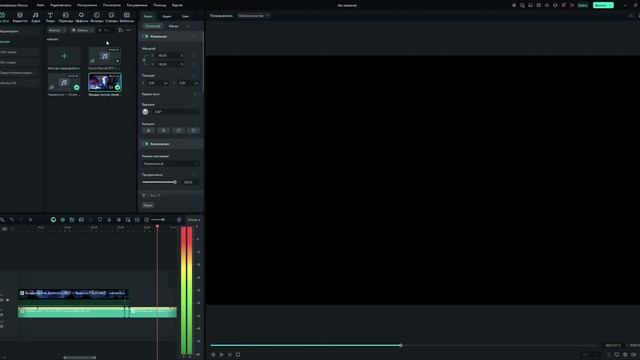The height and width of the screenshot is (360, 640).
Task: Click the rotate clockwise button in the flip row
Action: (x=178, y=131)
